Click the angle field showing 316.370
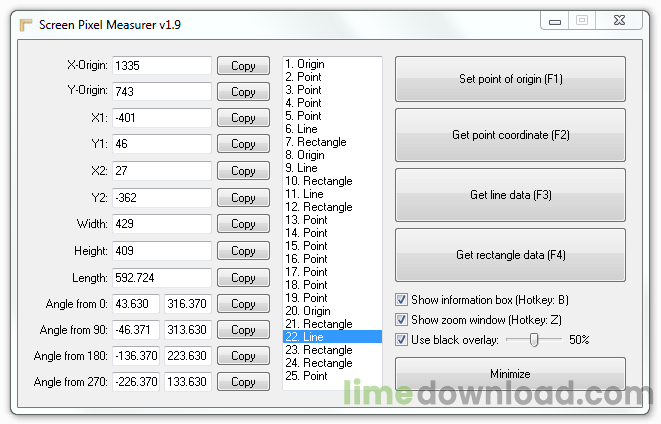This screenshot has height=424, width=661. [188, 304]
